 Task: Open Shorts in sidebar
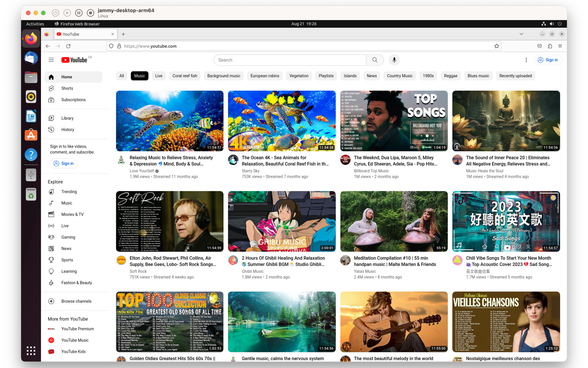click(73, 88)
